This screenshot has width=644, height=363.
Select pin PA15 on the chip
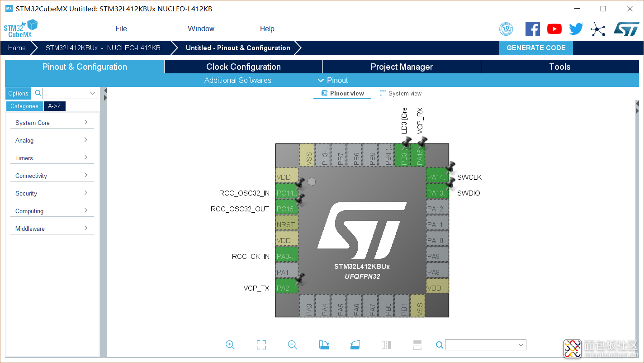[x=418, y=155]
